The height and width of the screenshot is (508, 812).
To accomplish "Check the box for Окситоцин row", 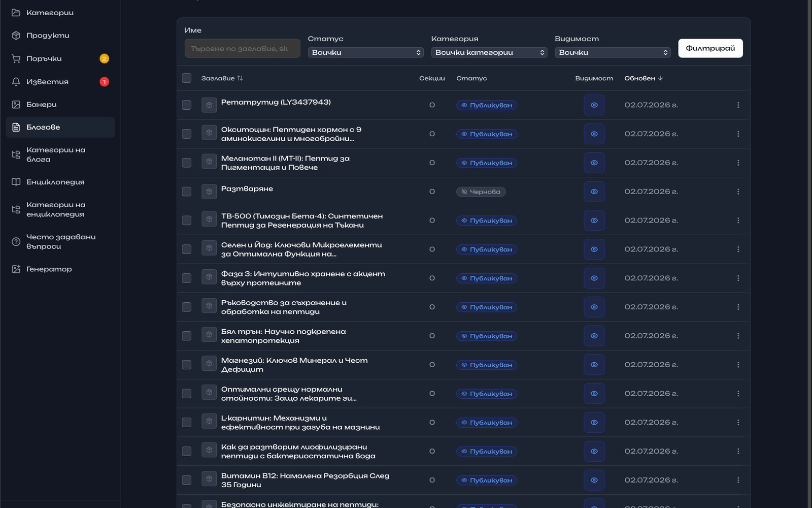I will 187,134.
